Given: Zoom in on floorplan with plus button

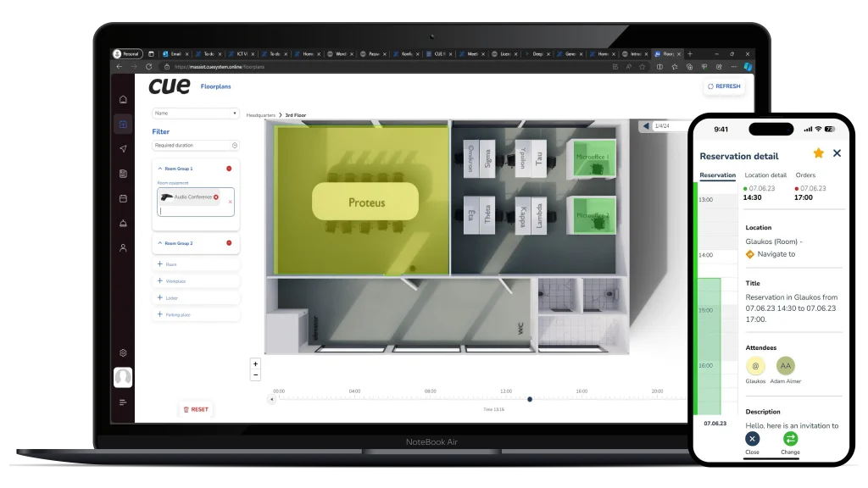Looking at the screenshot, I should point(255,363).
